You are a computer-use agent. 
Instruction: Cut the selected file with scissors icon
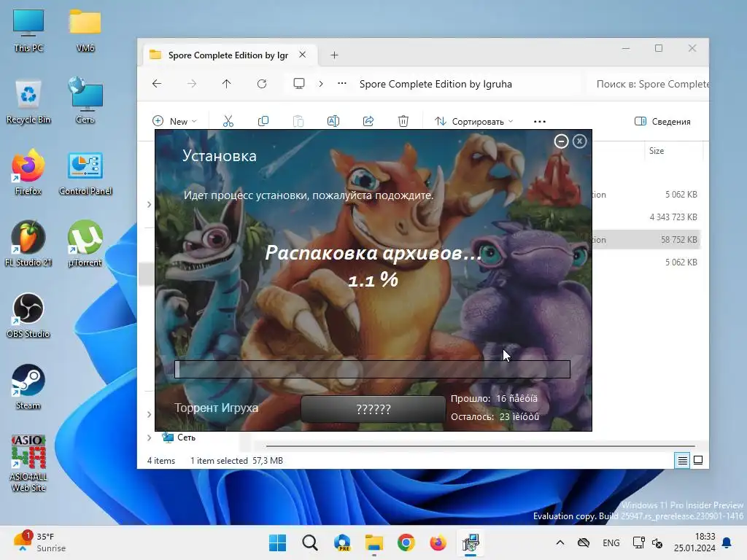click(x=228, y=122)
